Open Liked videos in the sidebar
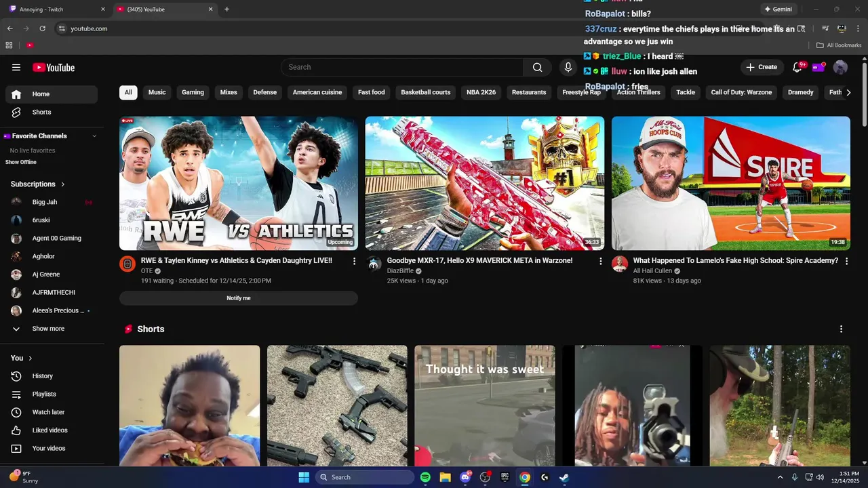 (52, 430)
